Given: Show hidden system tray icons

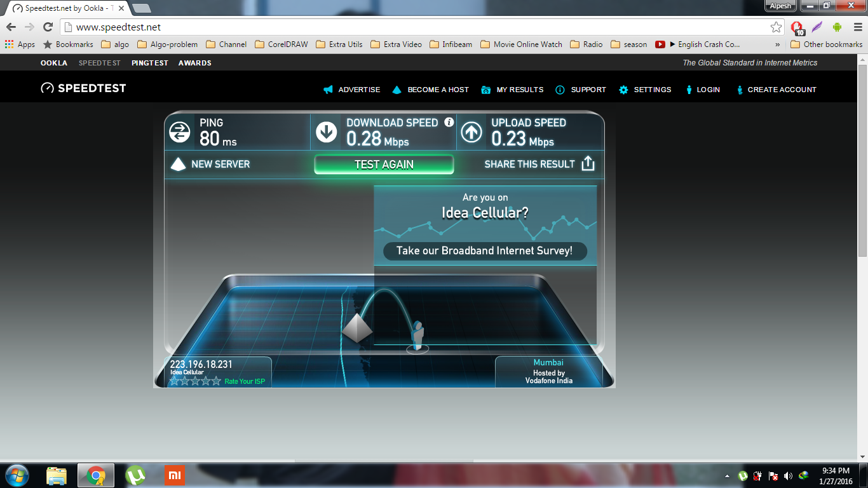Looking at the screenshot, I should point(727,476).
